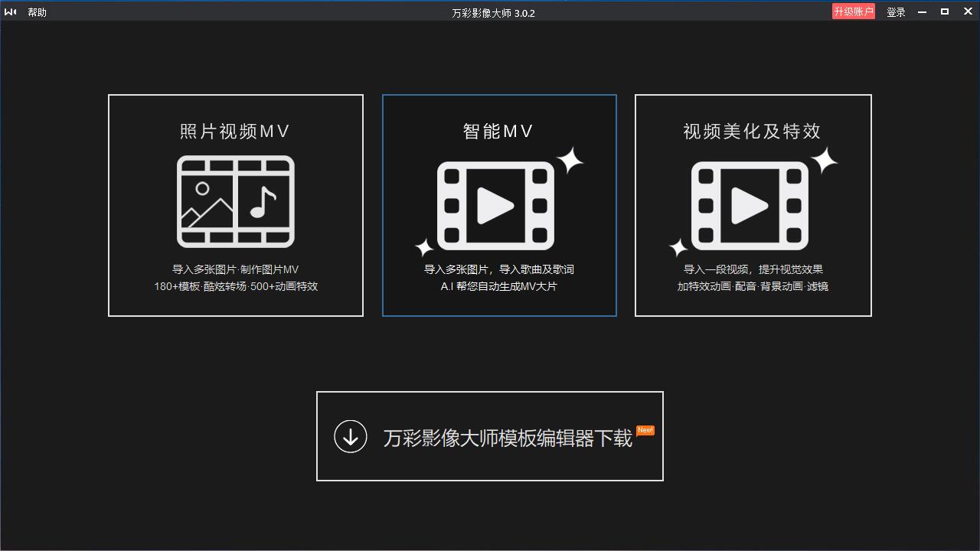
Task: Maximize the application window
Action: (x=945, y=11)
